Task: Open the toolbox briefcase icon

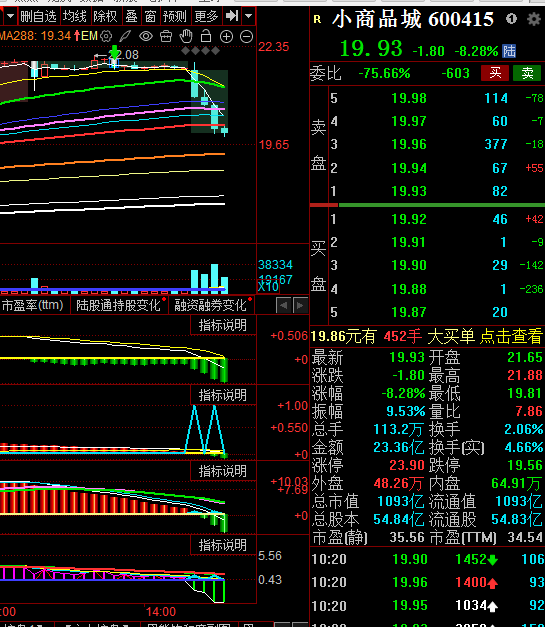Action: click(x=166, y=36)
